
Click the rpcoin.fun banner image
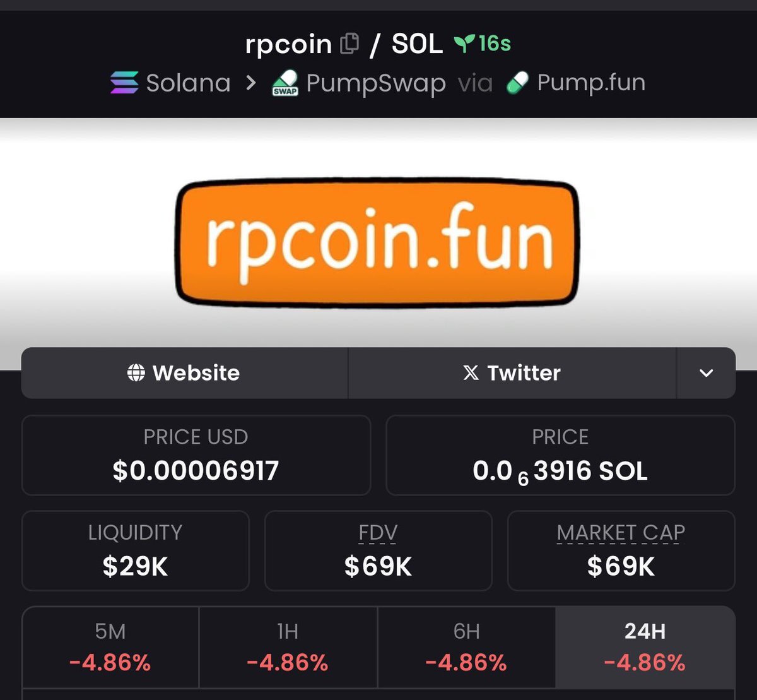pos(377,243)
